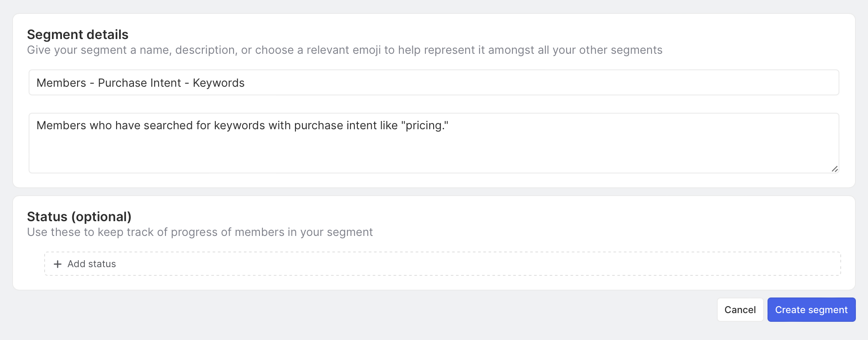The height and width of the screenshot is (340, 868).
Task: Click the empty middle of the dashed status box
Action: tap(442, 264)
